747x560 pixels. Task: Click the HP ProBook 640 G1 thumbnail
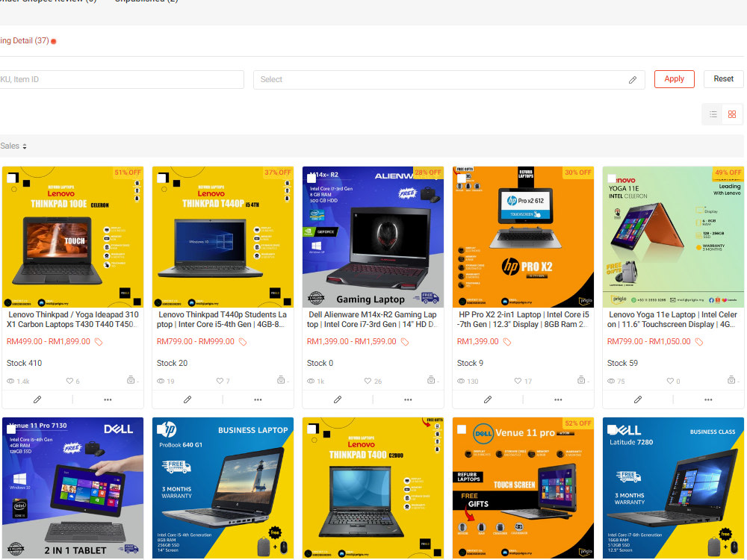pos(223,488)
